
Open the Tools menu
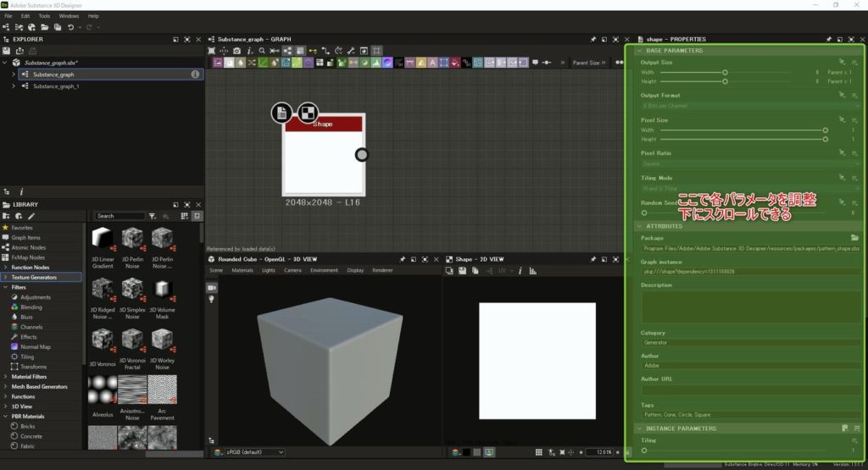click(44, 16)
